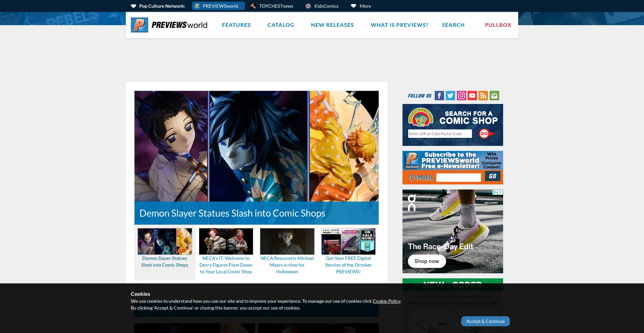The image size is (644, 333).
Task: Open the More network dropdown
Action: [x=361, y=6]
